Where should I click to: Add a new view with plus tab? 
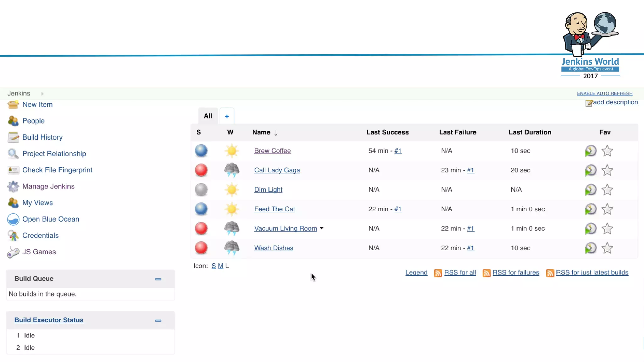(227, 116)
